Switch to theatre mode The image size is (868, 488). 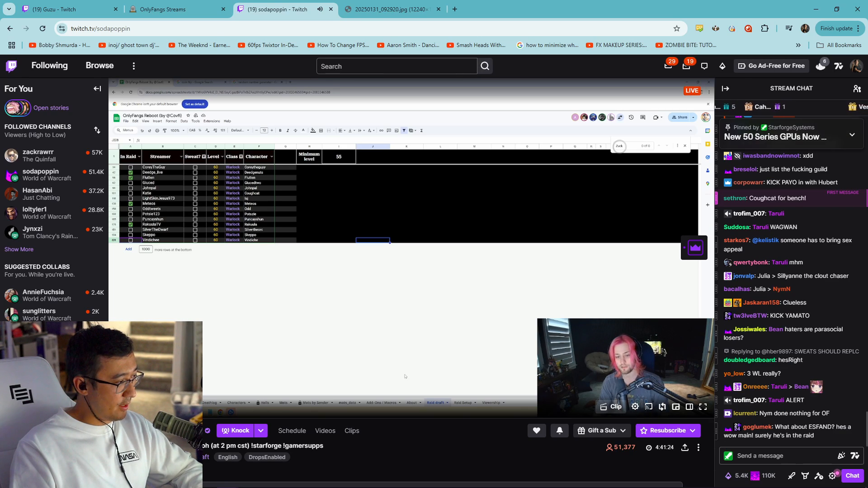[x=690, y=406]
